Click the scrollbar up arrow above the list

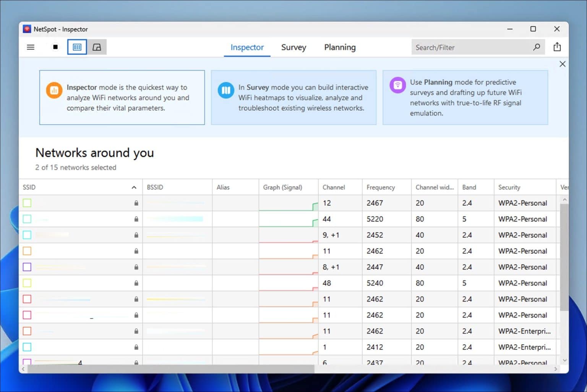click(x=564, y=198)
